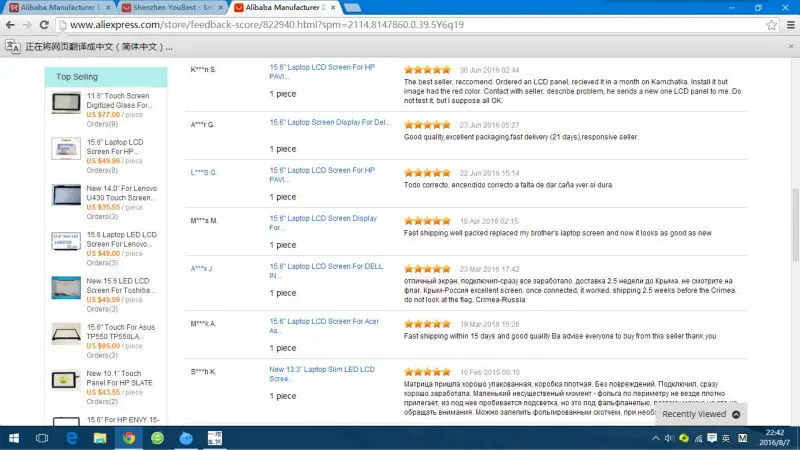This screenshot has width=800, height=450.
Task: Open L***S G. review product link
Action: point(322,175)
